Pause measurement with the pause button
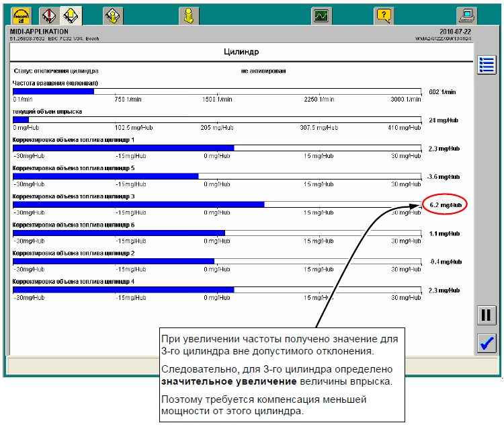The width and height of the screenshot is (504, 427). pos(486,315)
